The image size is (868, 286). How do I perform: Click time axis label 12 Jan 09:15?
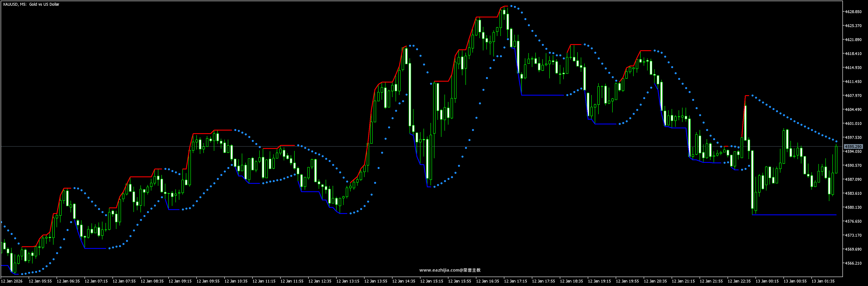click(180, 281)
